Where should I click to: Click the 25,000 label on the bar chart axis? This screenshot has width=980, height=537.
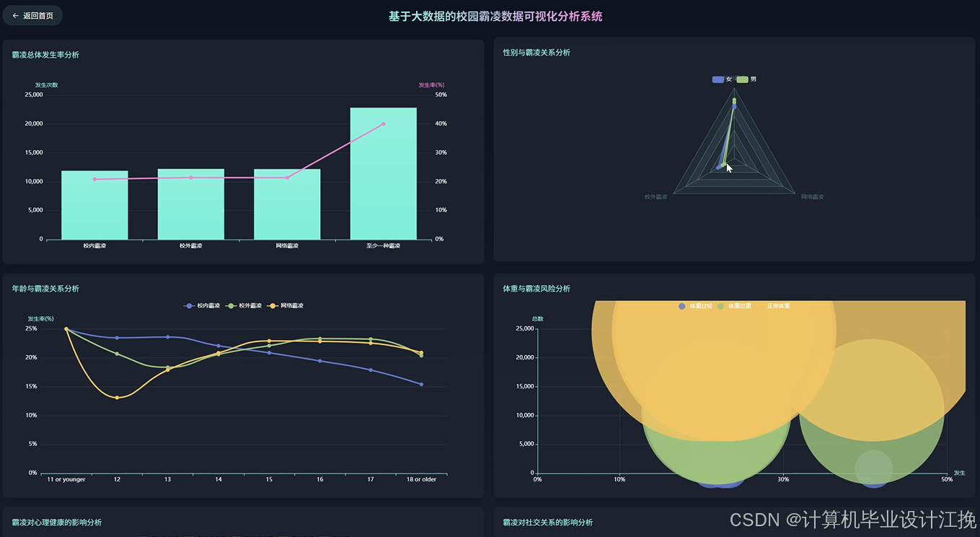tap(34, 95)
